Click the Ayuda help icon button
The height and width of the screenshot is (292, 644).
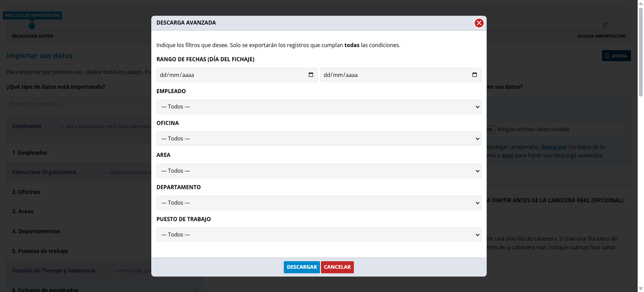(x=616, y=56)
